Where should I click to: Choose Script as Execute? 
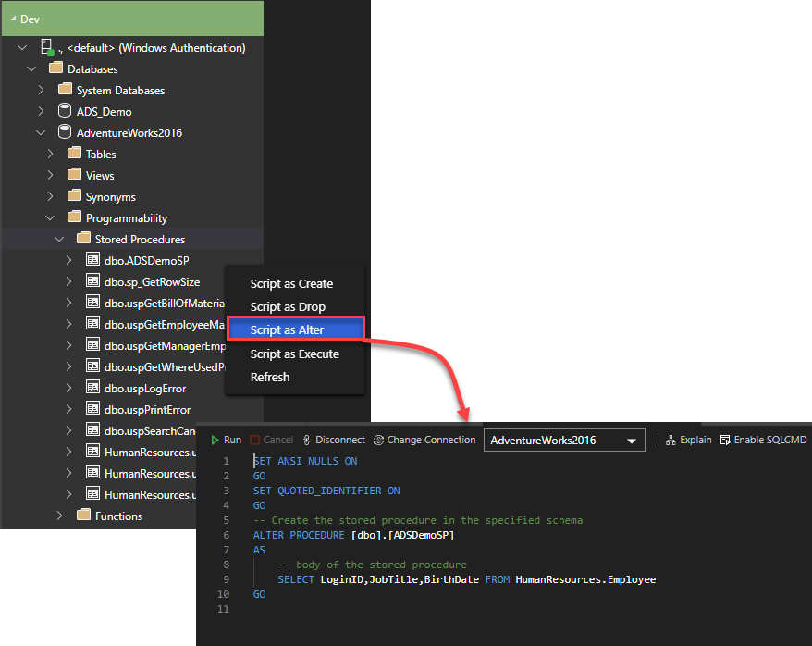(294, 354)
